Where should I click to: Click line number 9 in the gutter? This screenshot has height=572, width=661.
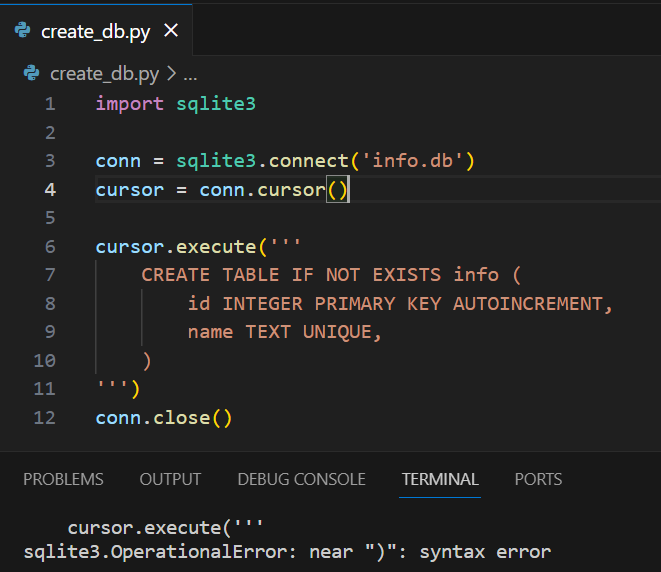pos(50,332)
